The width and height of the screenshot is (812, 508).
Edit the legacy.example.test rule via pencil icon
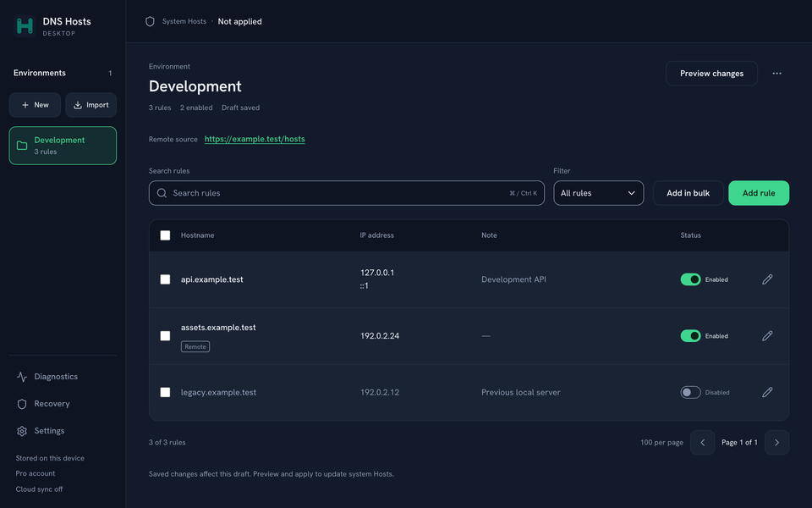pos(767,392)
